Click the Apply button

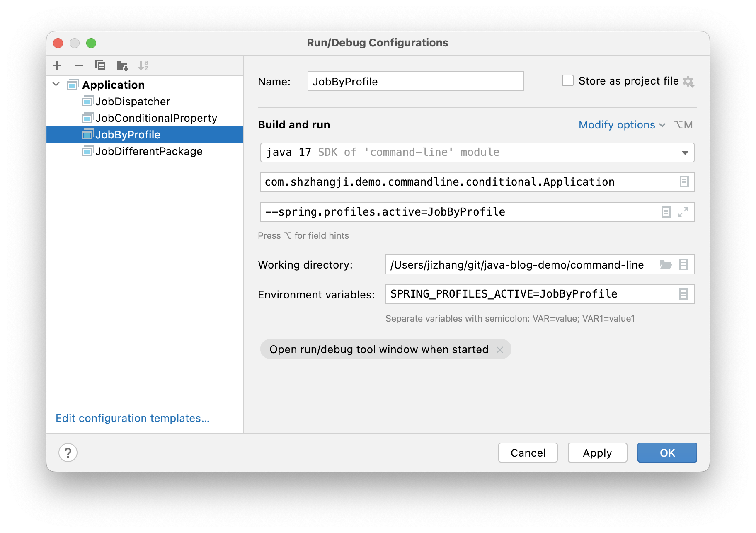pyautogui.click(x=597, y=453)
